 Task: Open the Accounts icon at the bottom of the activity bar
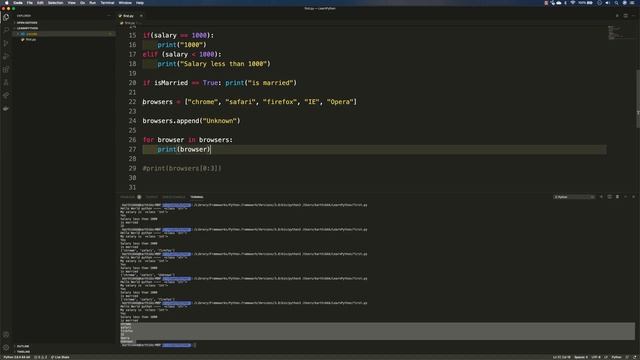[x=6, y=334]
